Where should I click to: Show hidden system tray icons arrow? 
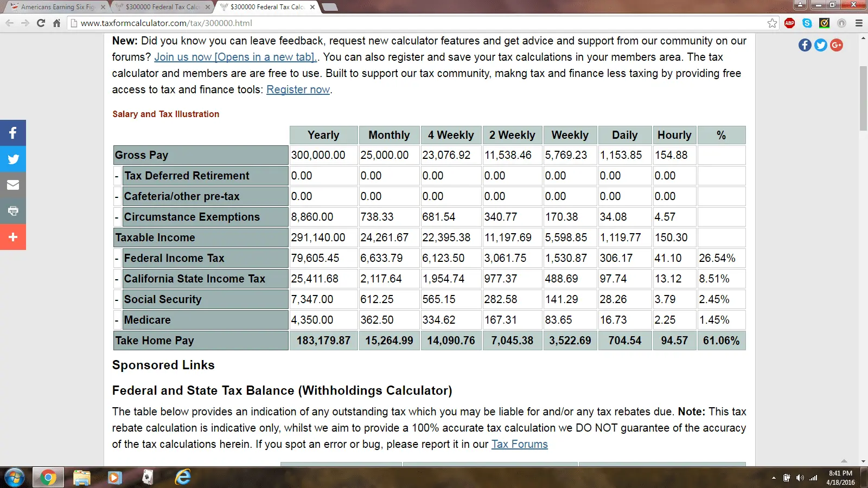774,478
